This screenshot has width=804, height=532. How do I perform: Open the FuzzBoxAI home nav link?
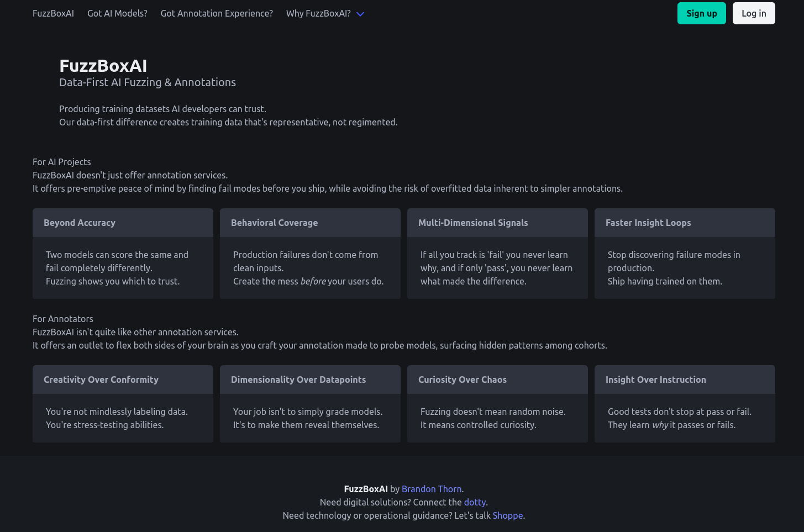[x=53, y=13]
